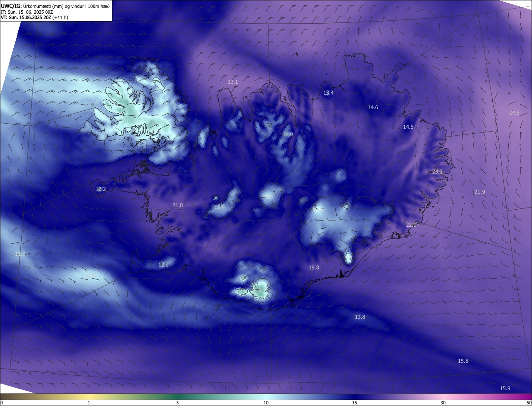The height and width of the screenshot is (406, 532).
Task: Click the 30 tick on the color scale
Action: pos(443,403)
